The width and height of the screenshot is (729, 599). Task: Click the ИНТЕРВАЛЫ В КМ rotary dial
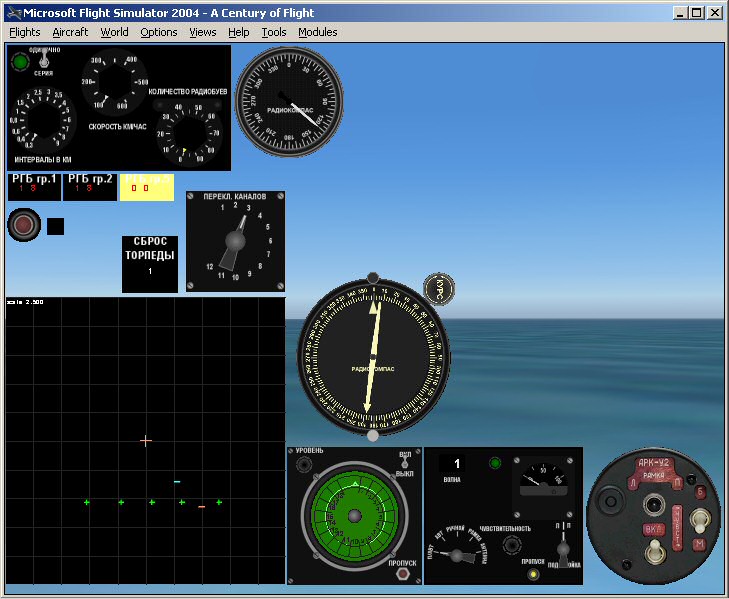point(45,120)
